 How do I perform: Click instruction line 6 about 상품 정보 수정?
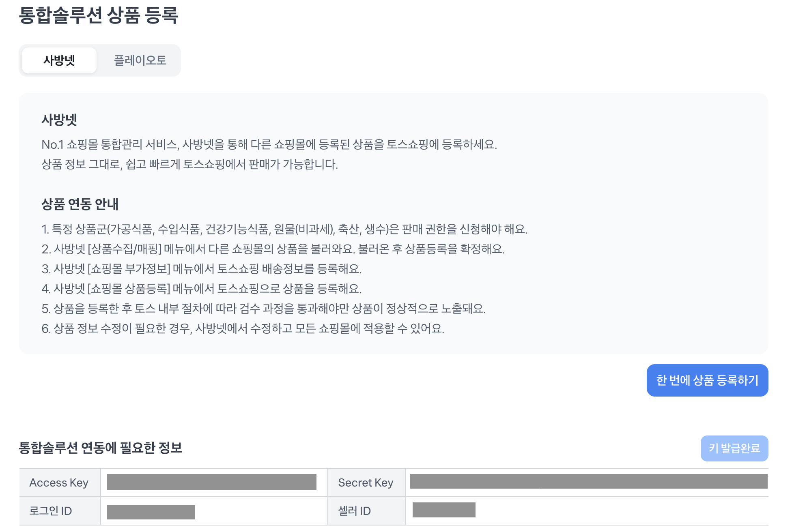243,328
